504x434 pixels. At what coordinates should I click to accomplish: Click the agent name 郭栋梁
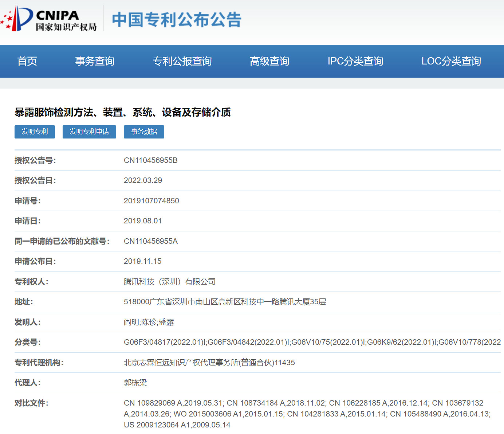point(133,383)
